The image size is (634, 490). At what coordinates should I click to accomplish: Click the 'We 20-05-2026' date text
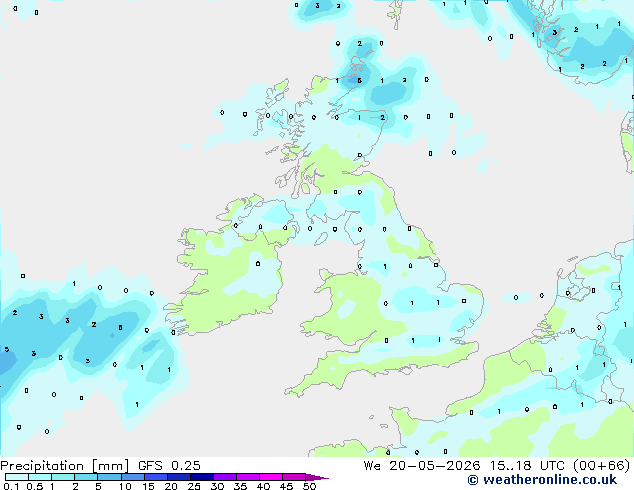tap(422, 466)
